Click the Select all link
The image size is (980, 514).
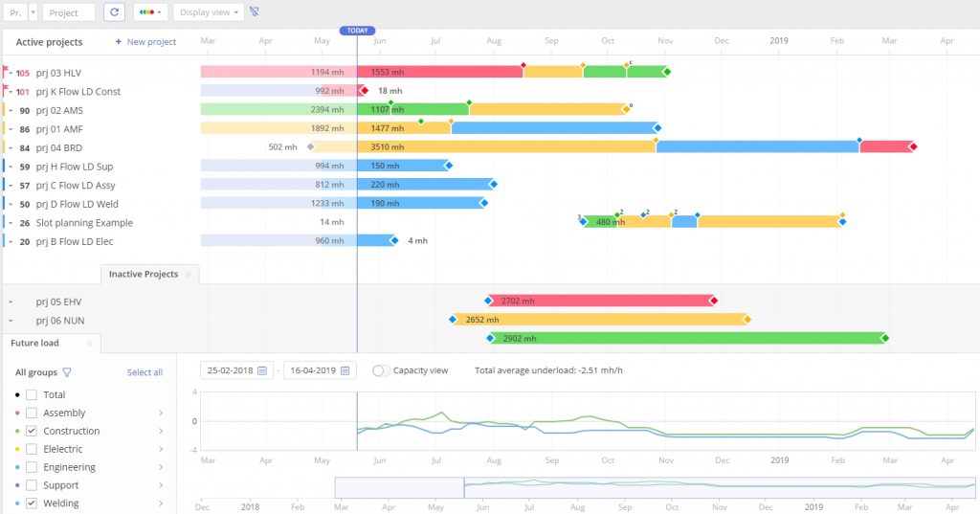[145, 372]
